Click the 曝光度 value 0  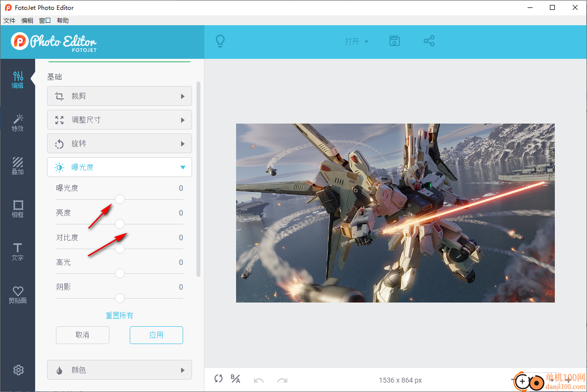click(181, 188)
